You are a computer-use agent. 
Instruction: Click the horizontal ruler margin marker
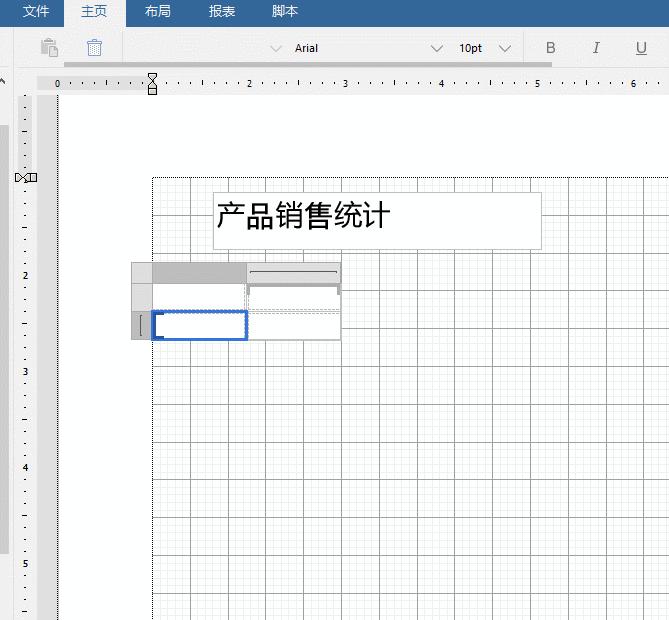pyautogui.click(x=152, y=84)
